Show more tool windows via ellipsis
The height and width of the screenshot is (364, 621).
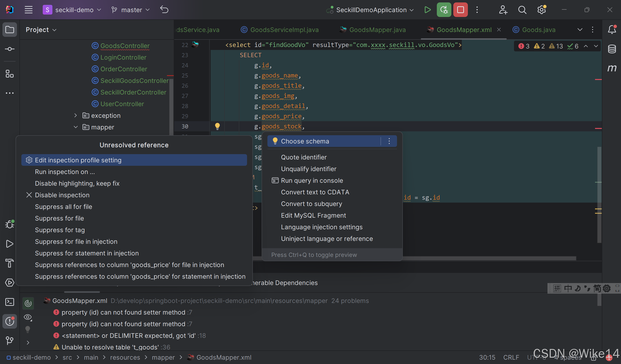click(x=10, y=93)
